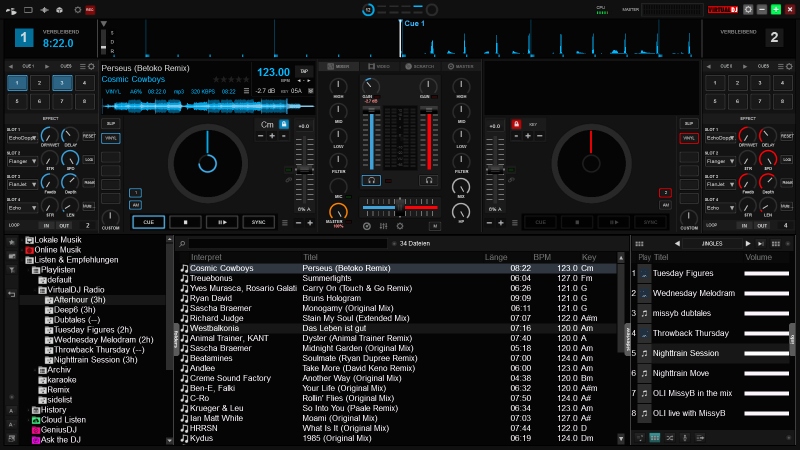Click the crossfader handle
Viewport: 800px width, 450px height.
(400, 206)
